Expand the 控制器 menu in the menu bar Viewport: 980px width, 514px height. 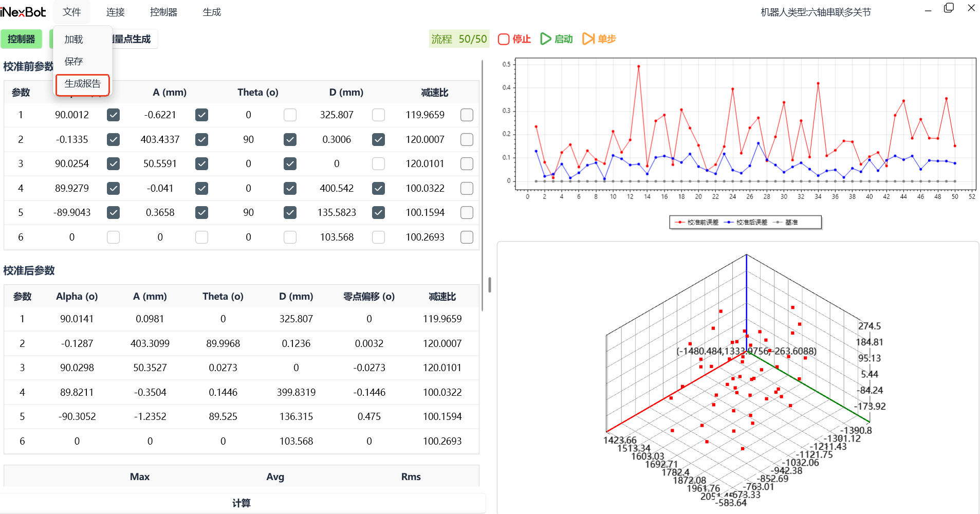pyautogui.click(x=163, y=12)
